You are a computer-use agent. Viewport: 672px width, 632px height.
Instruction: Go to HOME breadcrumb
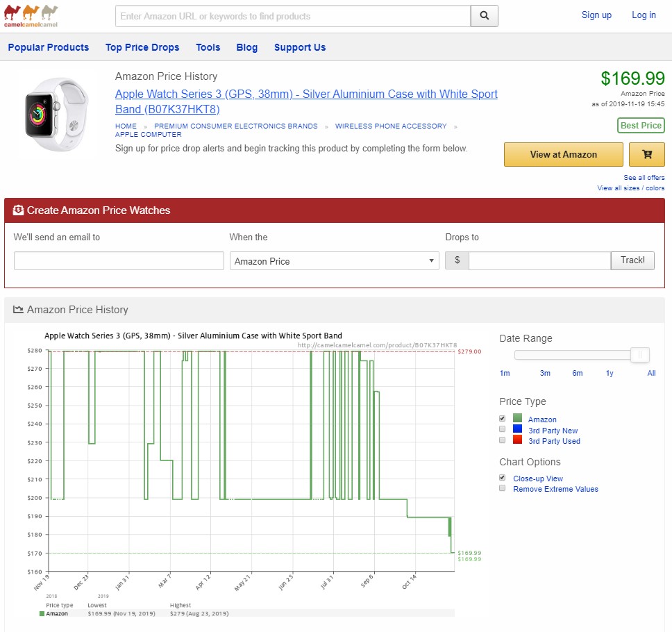pos(126,126)
